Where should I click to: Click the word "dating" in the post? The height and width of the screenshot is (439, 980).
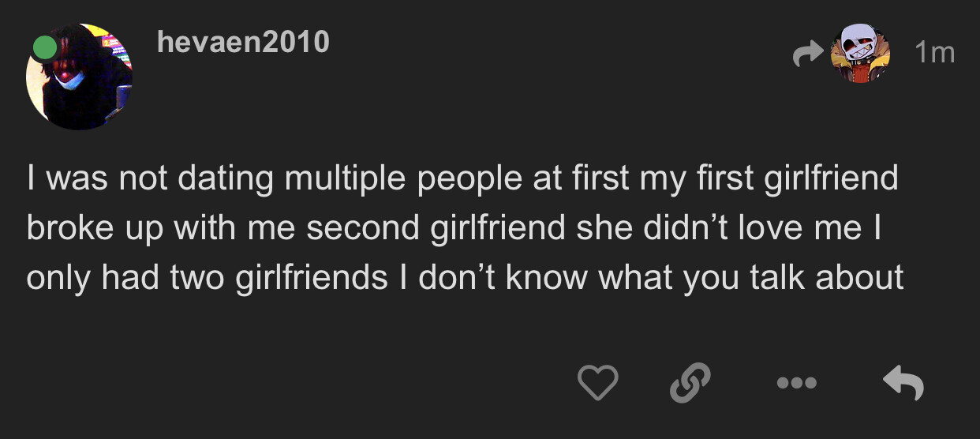227,178
